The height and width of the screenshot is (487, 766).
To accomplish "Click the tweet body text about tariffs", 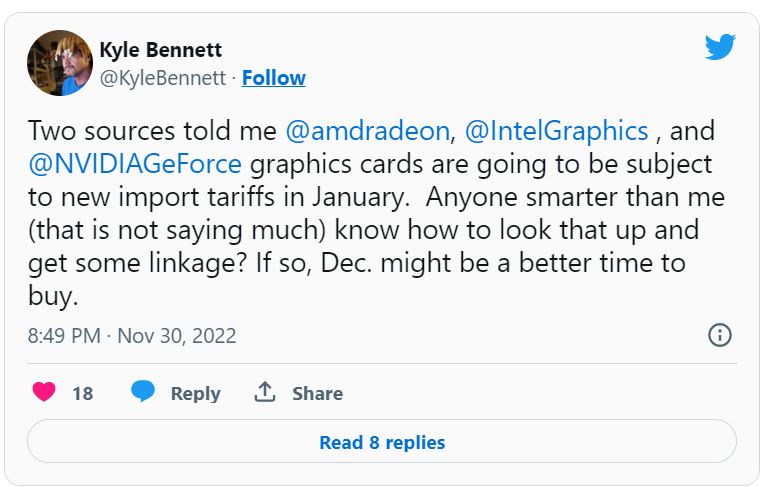I will tap(376, 213).
